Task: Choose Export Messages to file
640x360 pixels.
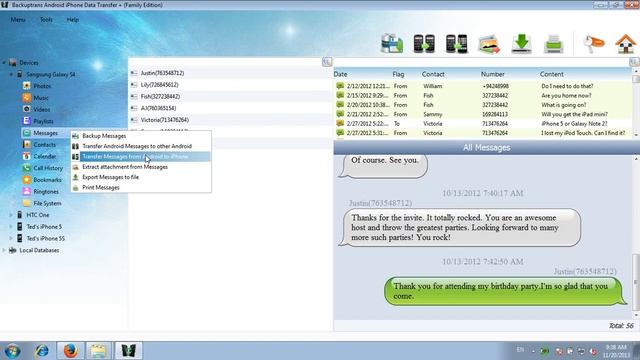Action: (141, 177)
